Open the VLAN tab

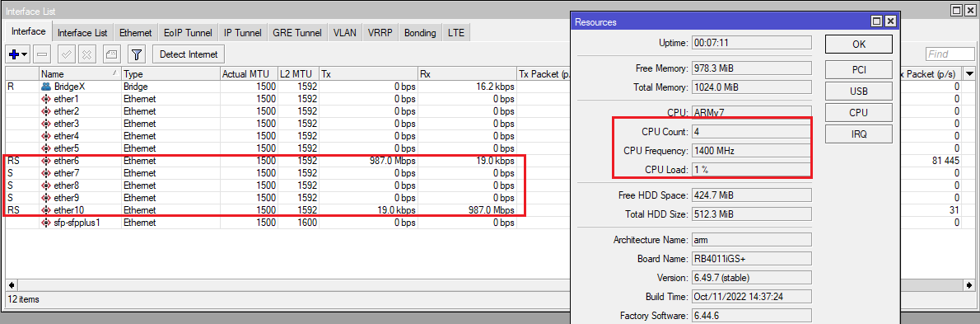(x=345, y=32)
